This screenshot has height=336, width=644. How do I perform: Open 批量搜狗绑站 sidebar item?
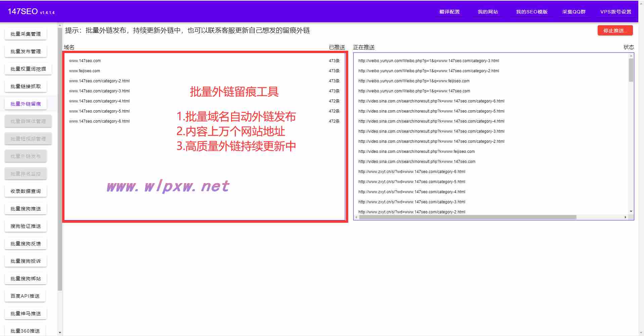pyautogui.click(x=26, y=279)
